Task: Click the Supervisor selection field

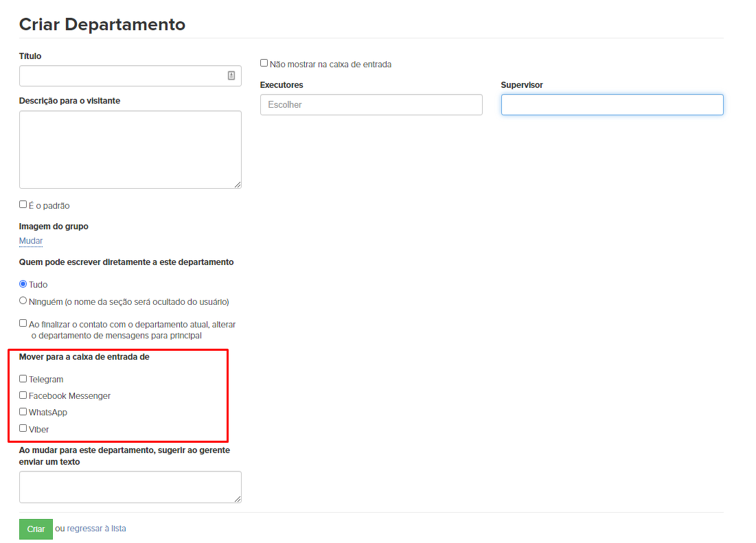Action: [612, 104]
